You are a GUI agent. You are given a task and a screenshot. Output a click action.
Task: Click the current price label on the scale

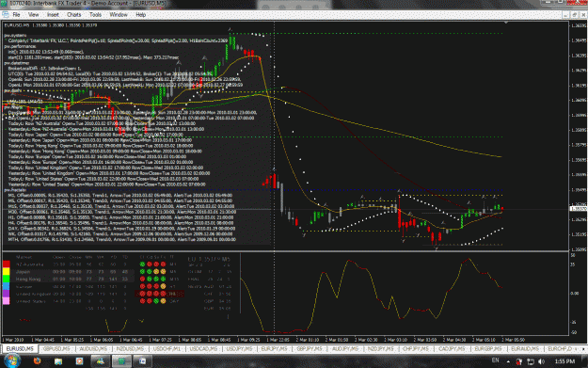click(x=578, y=209)
